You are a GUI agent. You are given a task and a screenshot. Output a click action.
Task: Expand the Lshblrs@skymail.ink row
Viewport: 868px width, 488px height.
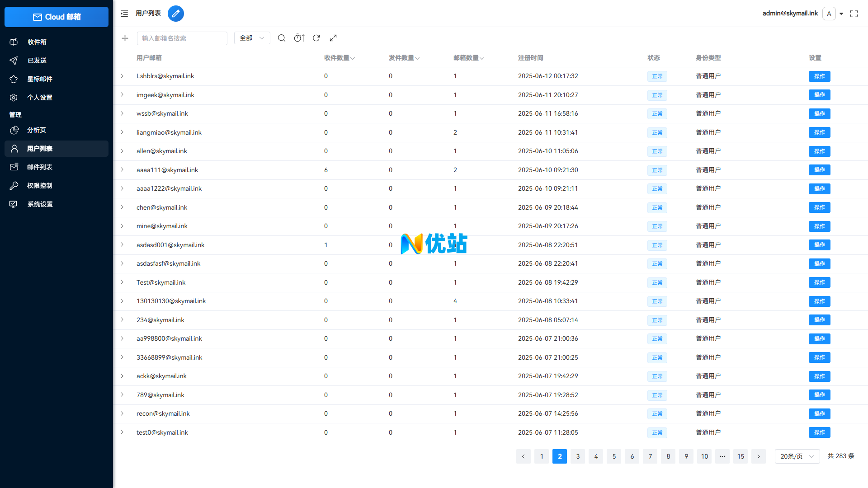coord(122,76)
